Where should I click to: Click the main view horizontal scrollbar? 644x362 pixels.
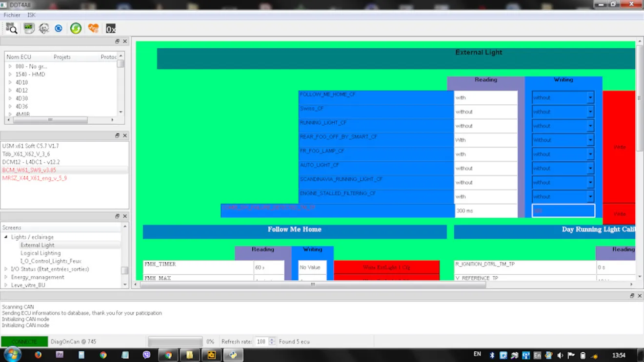313,285
